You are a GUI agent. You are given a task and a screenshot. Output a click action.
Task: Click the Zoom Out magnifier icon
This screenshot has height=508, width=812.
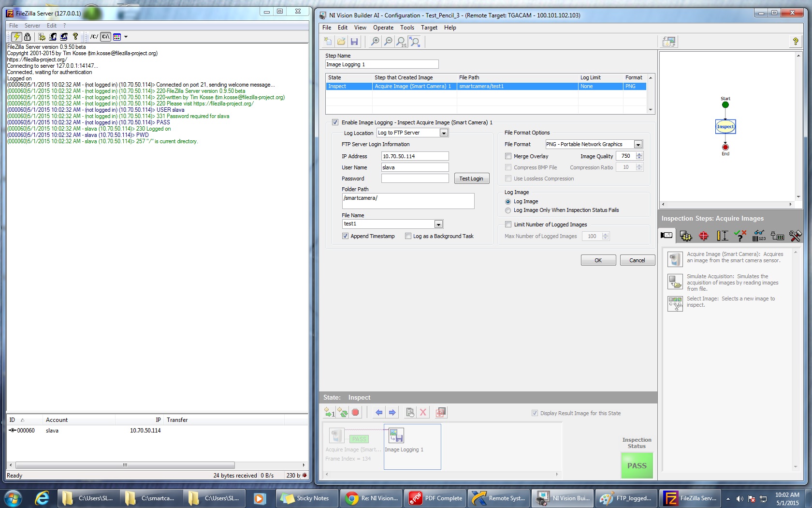pos(388,42)
